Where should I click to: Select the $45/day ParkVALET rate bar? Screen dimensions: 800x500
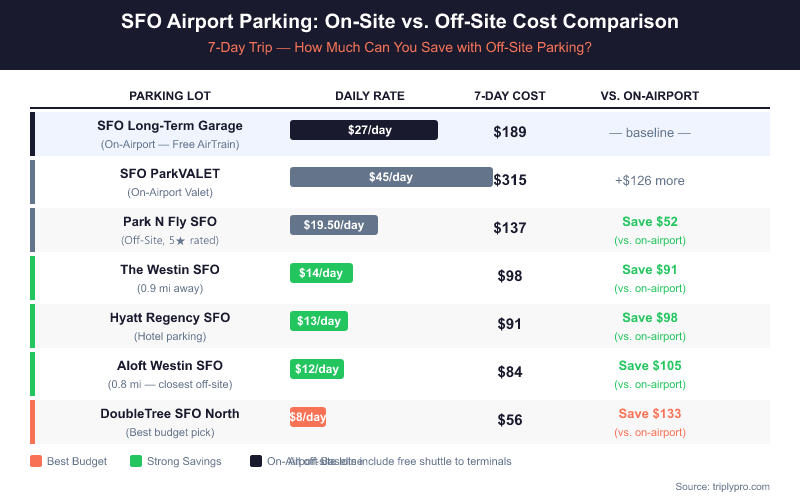[x=391, y=177]
